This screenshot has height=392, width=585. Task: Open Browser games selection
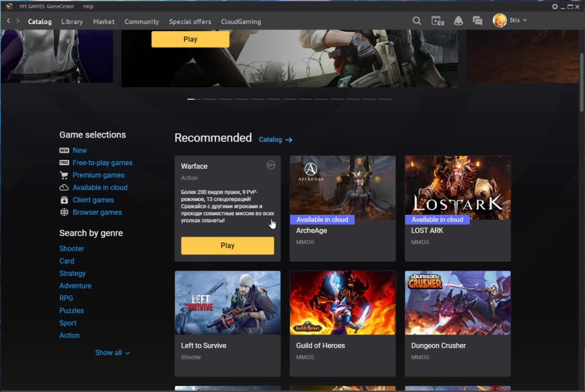click(97, 212)
